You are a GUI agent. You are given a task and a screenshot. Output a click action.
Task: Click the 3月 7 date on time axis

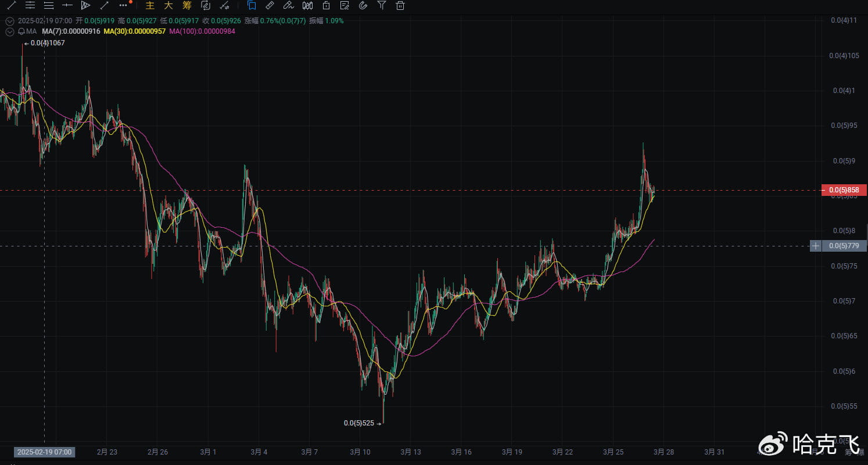(x=309, y=452)
